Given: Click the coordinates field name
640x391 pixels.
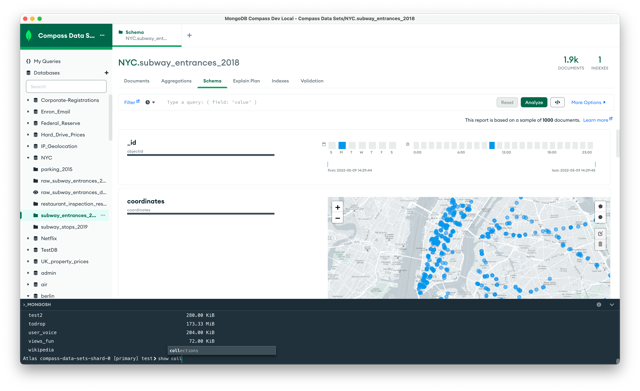Looking at the screenshot, I should tap(145, 201).
